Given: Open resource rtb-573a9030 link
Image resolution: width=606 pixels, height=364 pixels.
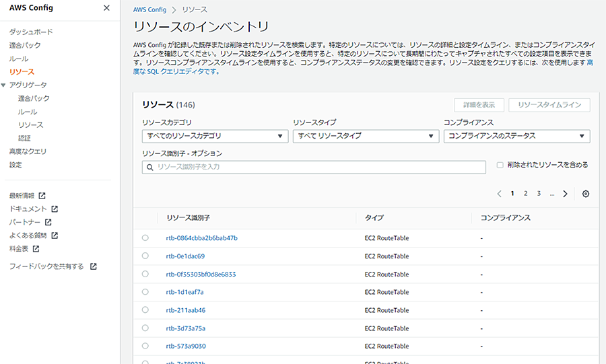Looking at the screenshot, I should tap(186, 347).
